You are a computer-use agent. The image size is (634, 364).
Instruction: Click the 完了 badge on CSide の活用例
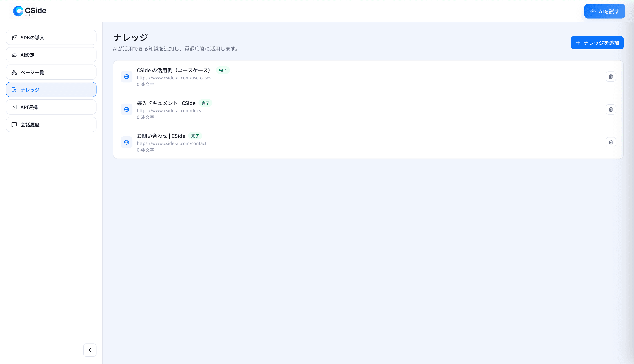pyautogui.click(x=223, y=71)
